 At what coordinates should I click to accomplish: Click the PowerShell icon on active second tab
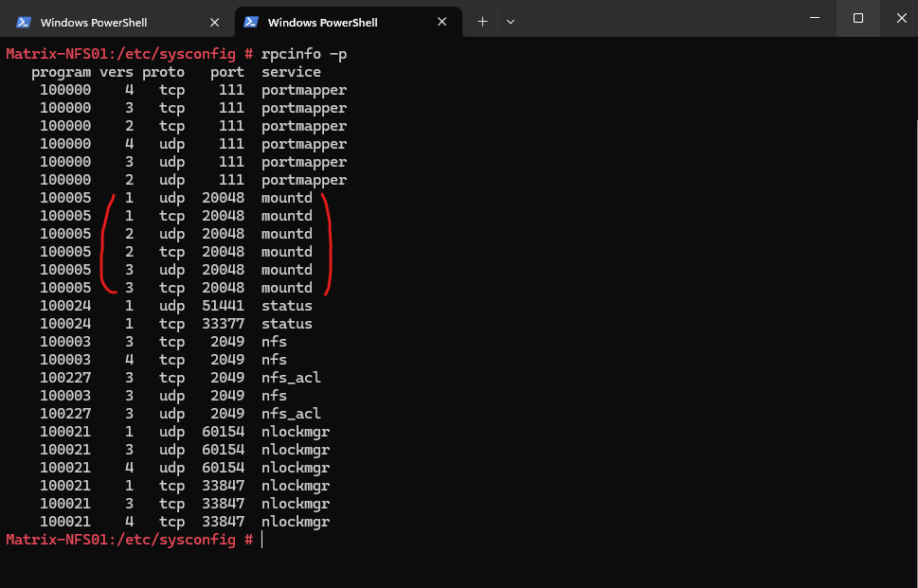tap(251, 22)
